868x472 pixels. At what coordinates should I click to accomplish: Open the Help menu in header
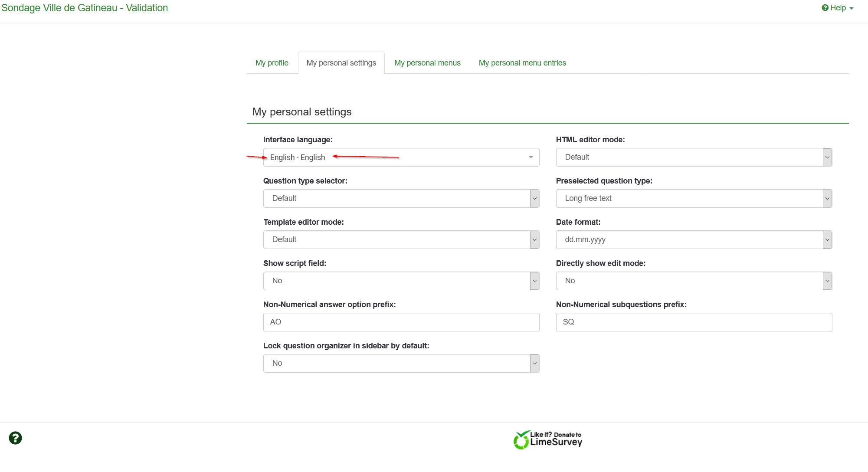coord(837,8)
